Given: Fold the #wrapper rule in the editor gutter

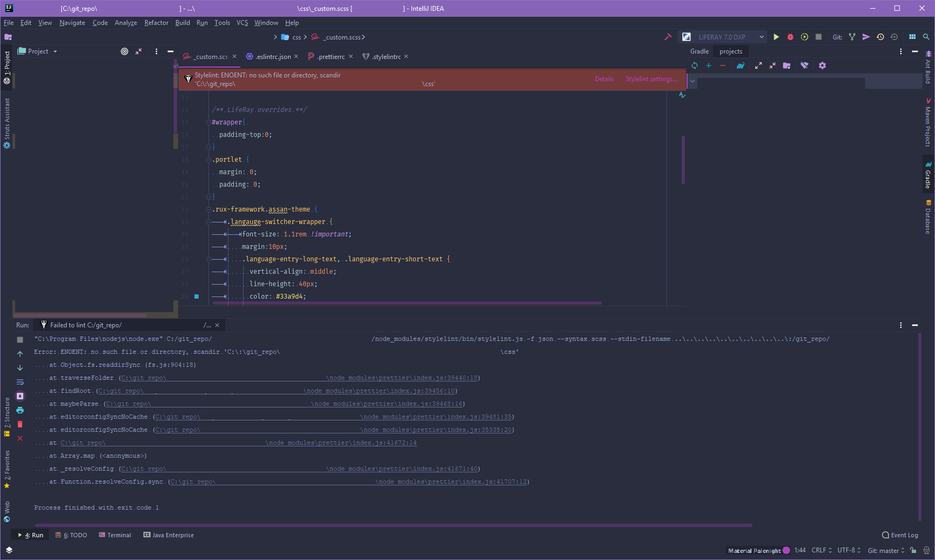Looking at the screenshot, I should click(208, 122).
